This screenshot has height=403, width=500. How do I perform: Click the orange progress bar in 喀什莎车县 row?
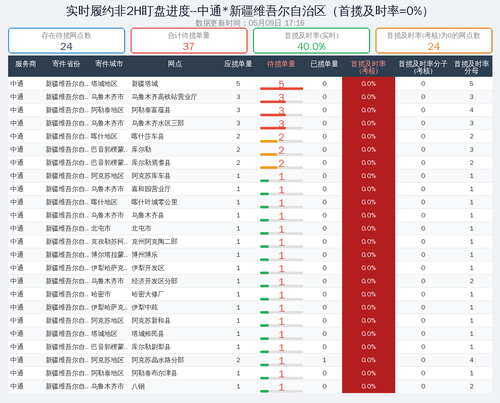pyautogui.click(x=269, y=141)
